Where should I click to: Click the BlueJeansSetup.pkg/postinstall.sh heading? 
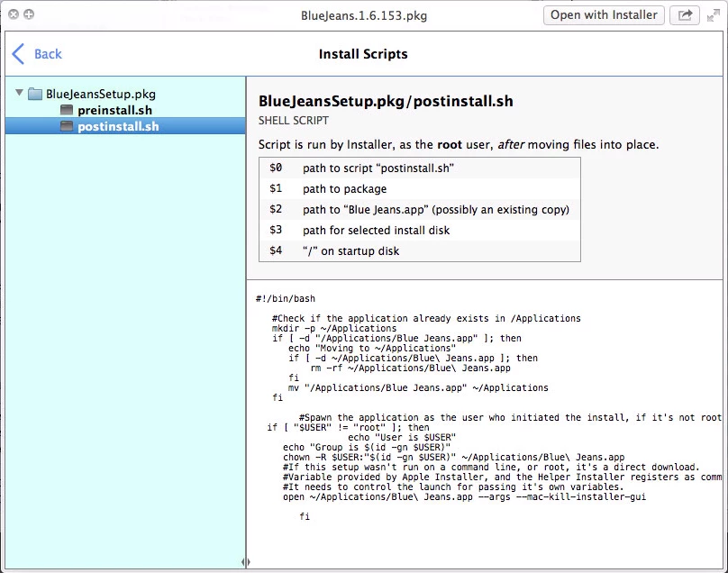pyautogui.click(x=386, y=101)
